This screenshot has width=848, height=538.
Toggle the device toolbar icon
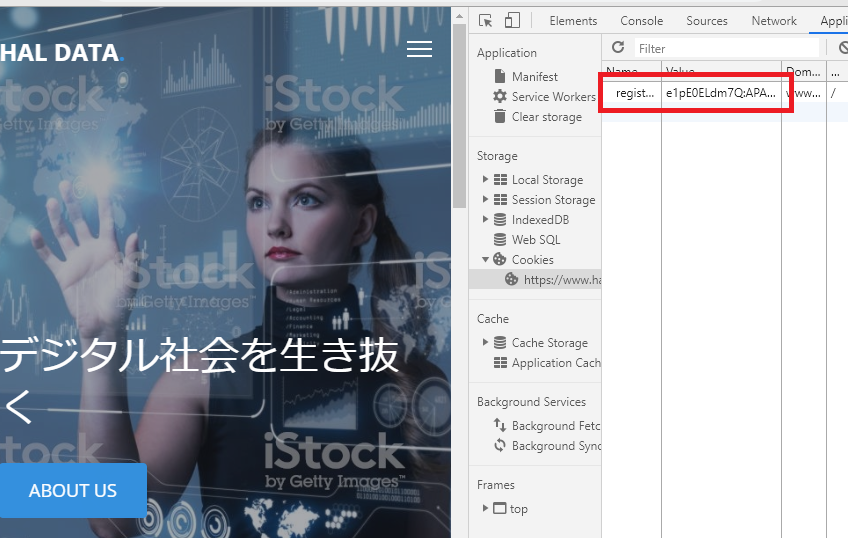pyautogui.click(x=512, y=21)
